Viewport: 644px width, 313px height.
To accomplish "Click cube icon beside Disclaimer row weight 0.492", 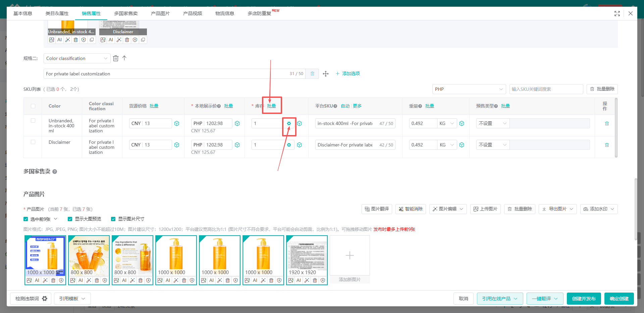I will coord(462,145).
